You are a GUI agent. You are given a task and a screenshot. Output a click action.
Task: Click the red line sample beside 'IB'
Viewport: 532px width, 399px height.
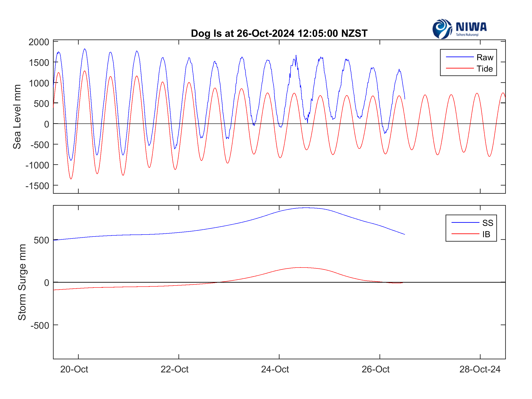465,234
